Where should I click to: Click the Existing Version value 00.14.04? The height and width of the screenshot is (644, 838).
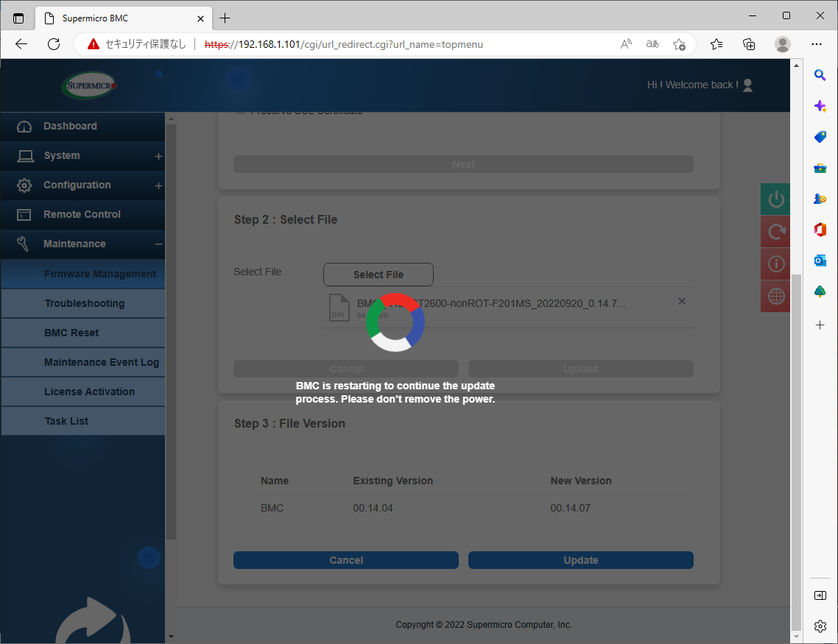click(x=373, y=509)
